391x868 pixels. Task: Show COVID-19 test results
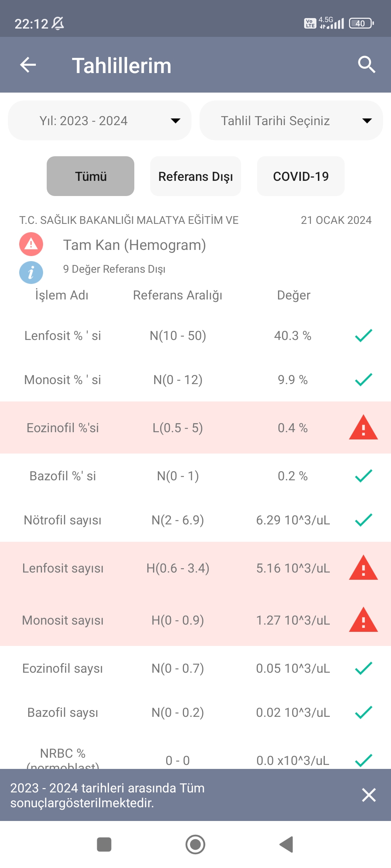pos(300,176)
